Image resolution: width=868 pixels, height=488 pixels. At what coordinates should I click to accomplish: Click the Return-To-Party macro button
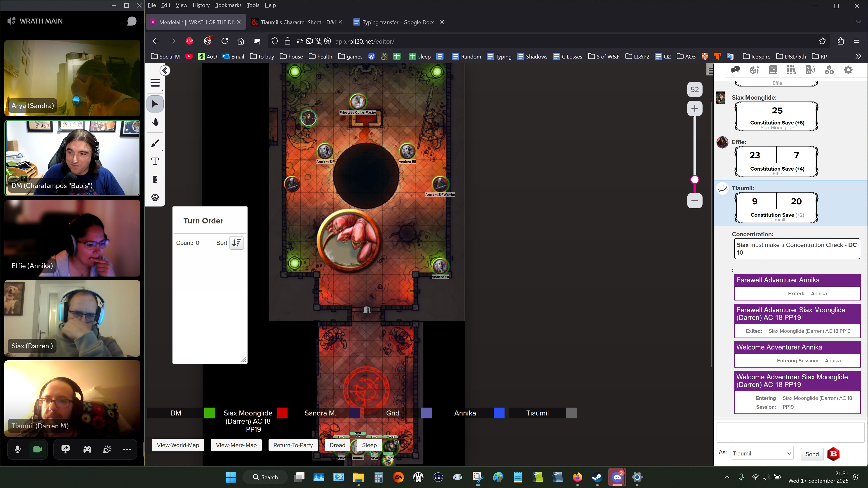[293, 445]
